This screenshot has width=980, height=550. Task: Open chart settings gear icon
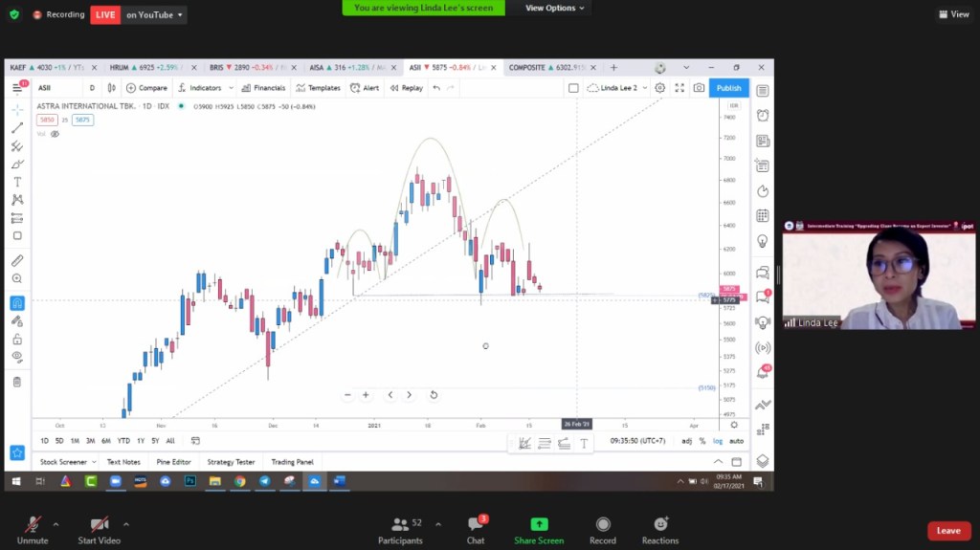tap(659, 88)
